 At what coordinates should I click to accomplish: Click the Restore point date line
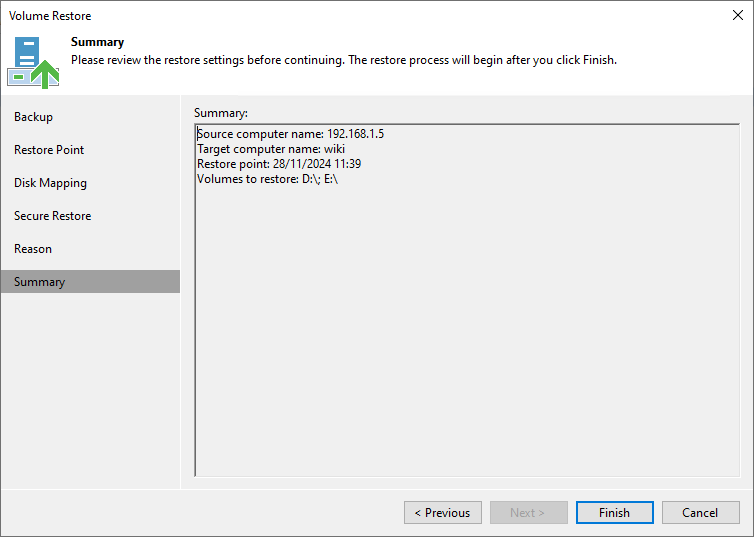(x=279, y=164)
